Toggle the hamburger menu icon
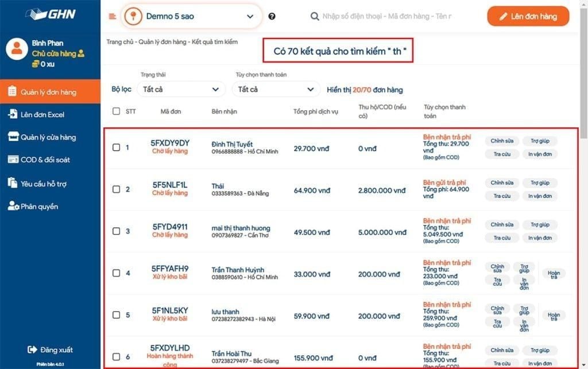 [112, 16]
